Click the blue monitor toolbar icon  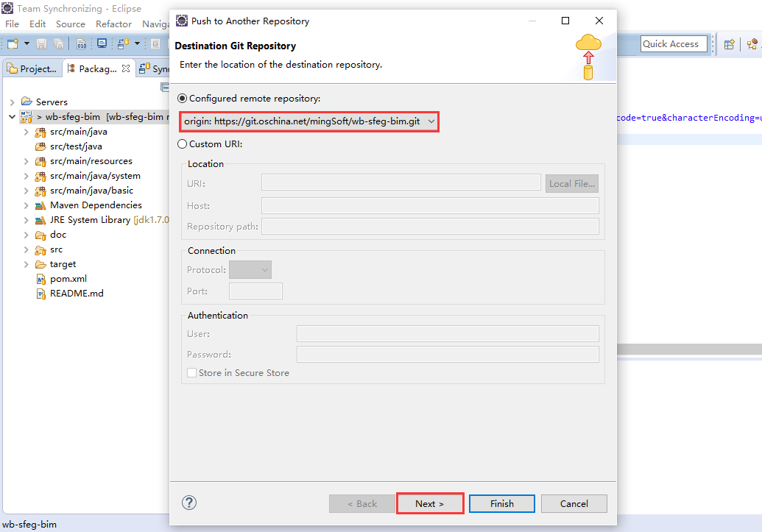point(103,44)
